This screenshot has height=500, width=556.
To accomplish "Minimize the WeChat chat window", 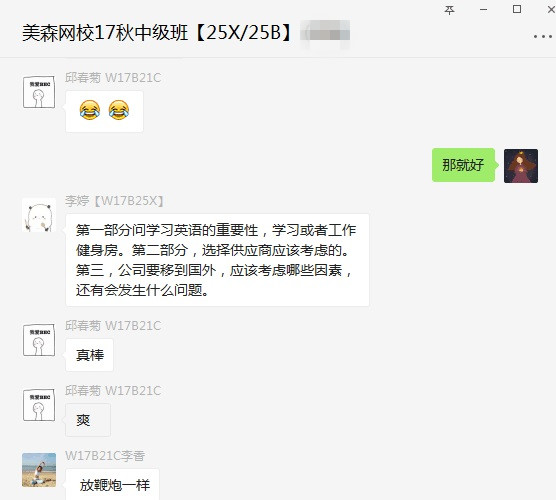I will tap(483, 10).
